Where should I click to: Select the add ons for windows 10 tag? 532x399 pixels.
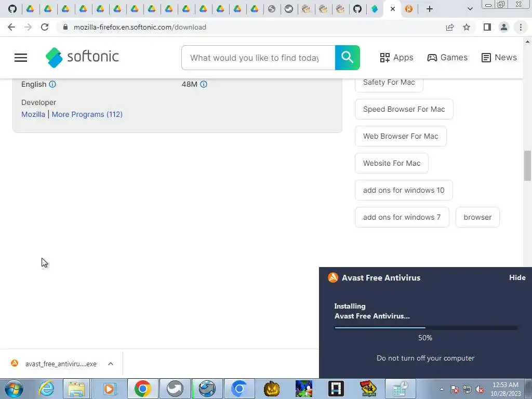coord(404,190)
